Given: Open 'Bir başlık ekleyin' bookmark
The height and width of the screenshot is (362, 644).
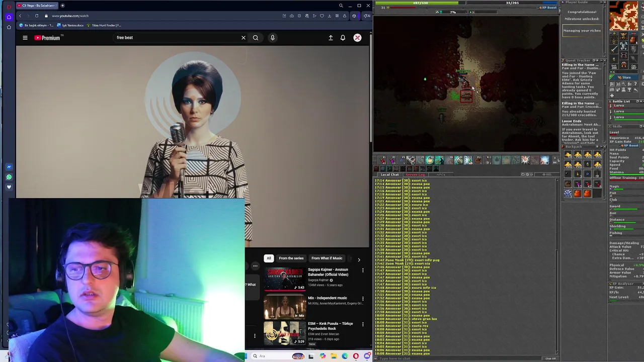Looking at the screenshot, I should point(36,25).
